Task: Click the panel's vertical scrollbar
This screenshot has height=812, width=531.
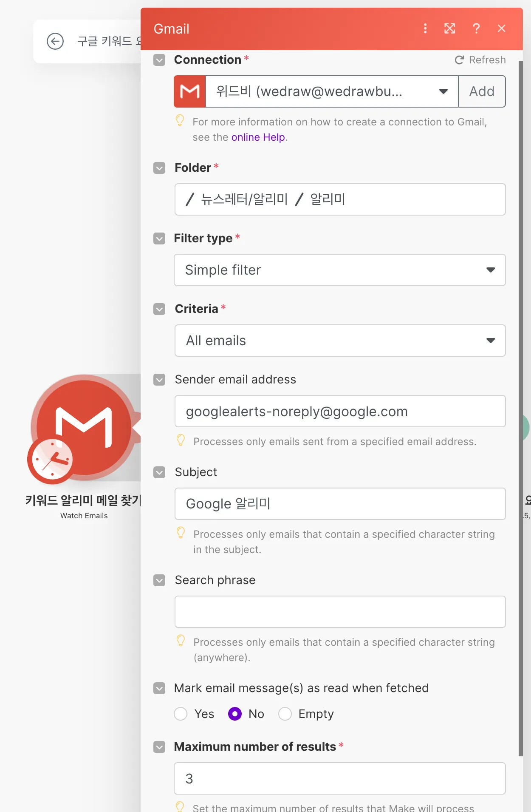Action: pyautogui.click(x=521, y=408)
